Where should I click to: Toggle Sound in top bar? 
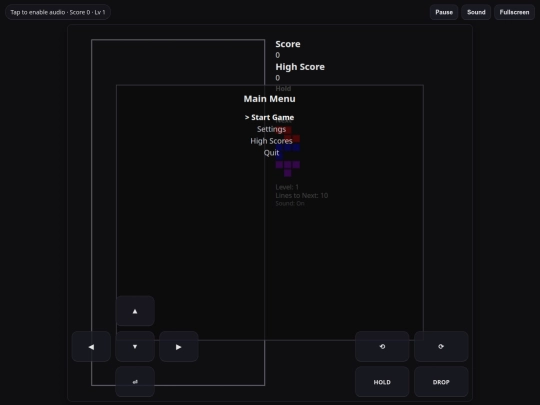476,12
